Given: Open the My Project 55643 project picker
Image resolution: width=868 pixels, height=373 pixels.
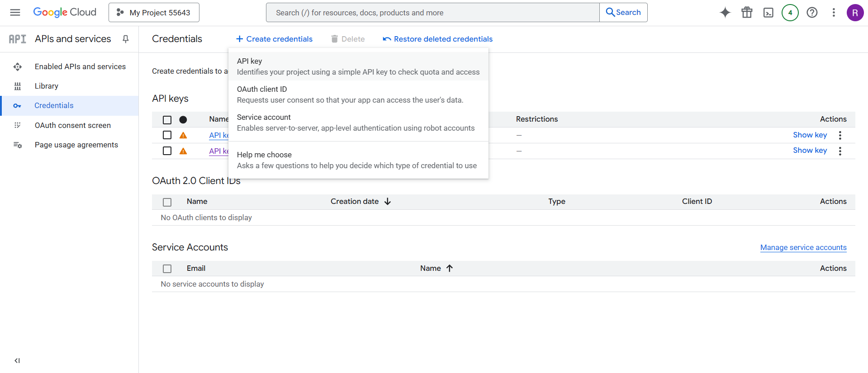Looking at the screenshot, I should coord(154,13).
